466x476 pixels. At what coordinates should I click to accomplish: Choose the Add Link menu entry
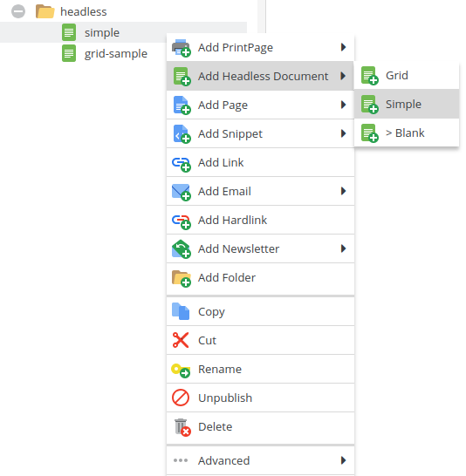pos(260,162)
